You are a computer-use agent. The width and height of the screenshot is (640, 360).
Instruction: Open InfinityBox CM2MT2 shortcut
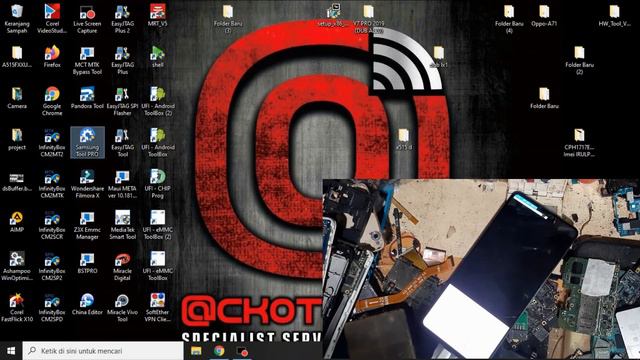tap(52, 142)
